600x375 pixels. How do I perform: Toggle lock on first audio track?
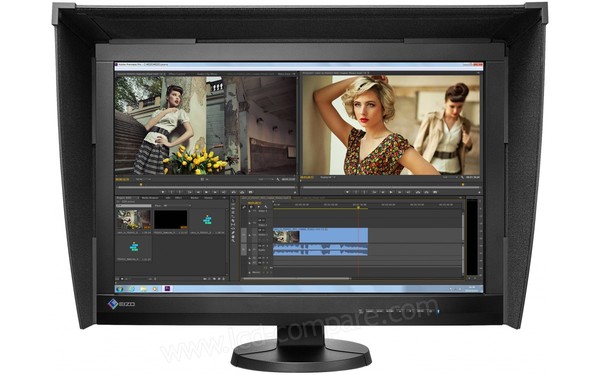click(249, 250)
